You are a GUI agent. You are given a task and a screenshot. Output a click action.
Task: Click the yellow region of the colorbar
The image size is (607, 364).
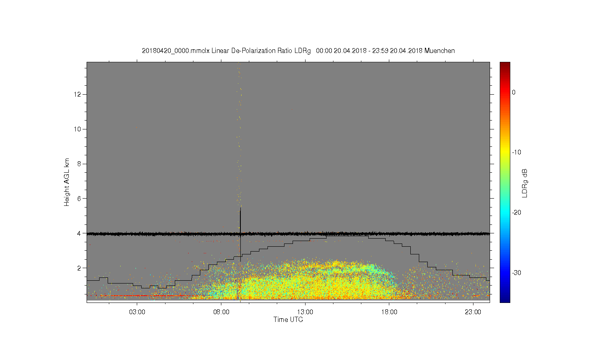(x=505, y=152)
